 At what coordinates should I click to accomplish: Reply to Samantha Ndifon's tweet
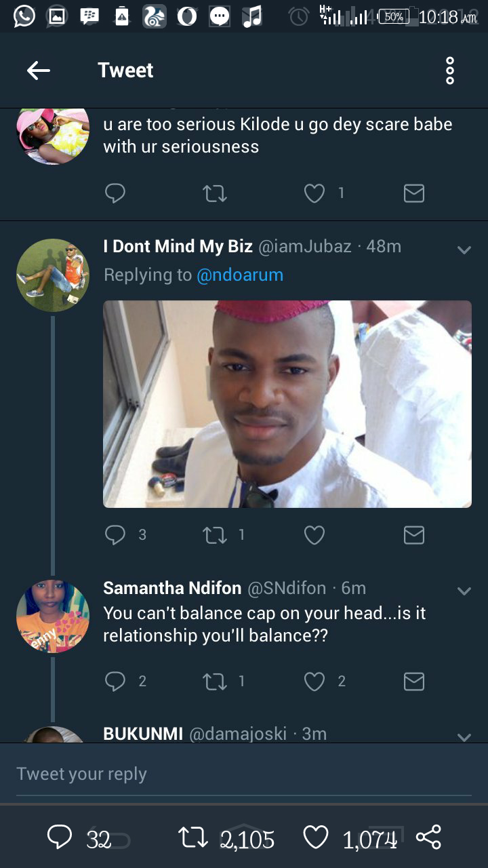[x=115, y=681]
